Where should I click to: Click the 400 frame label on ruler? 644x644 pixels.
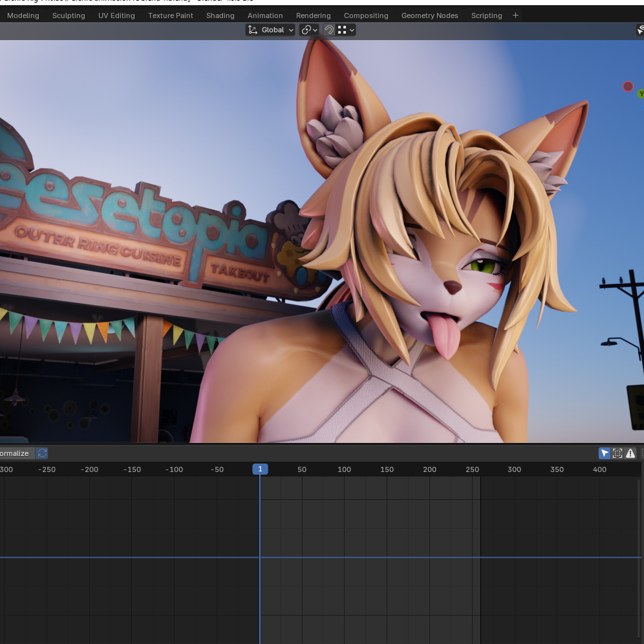click(599, 469)
